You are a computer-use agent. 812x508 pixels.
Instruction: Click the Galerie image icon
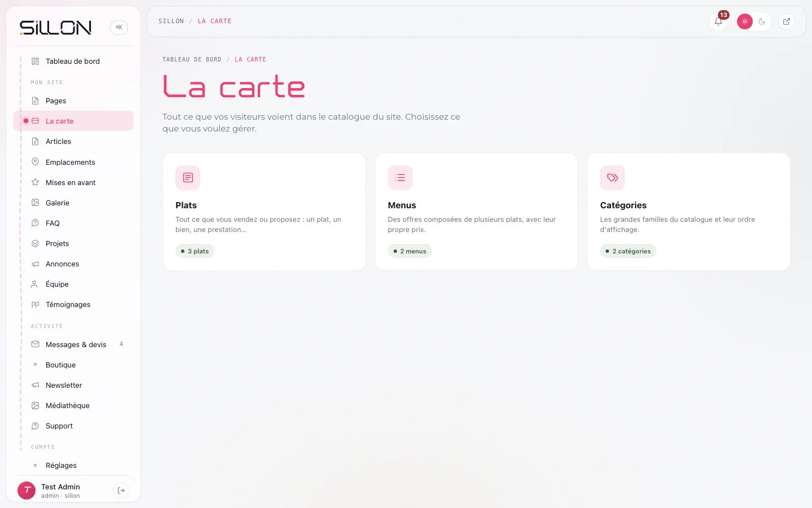[35, 203]
